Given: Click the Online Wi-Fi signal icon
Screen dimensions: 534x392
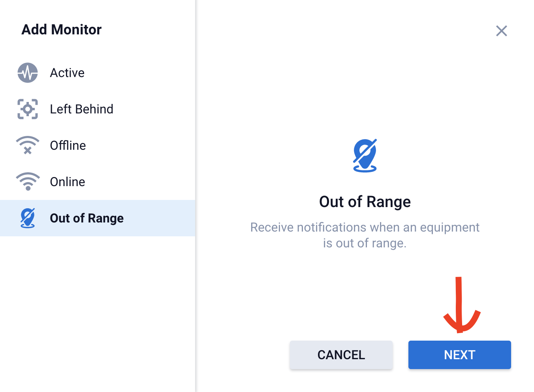Looking at the screenshot, I should coord(28,182).
